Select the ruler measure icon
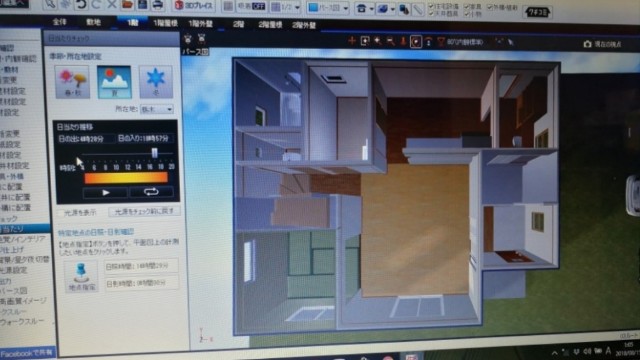The height and width of the screenshot is (360, 640). [418, 9]
